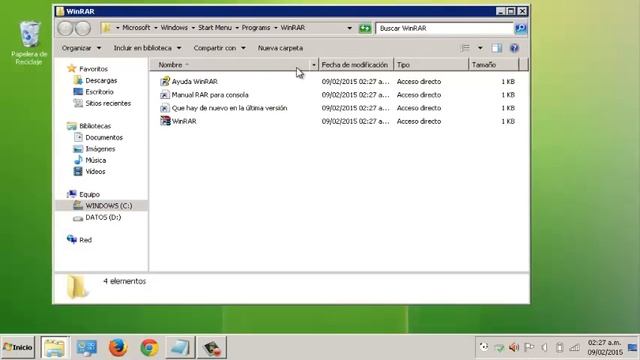Open Google Chrome from the taskbar
The width and height of the screenshot is (640, 360).
149,348
